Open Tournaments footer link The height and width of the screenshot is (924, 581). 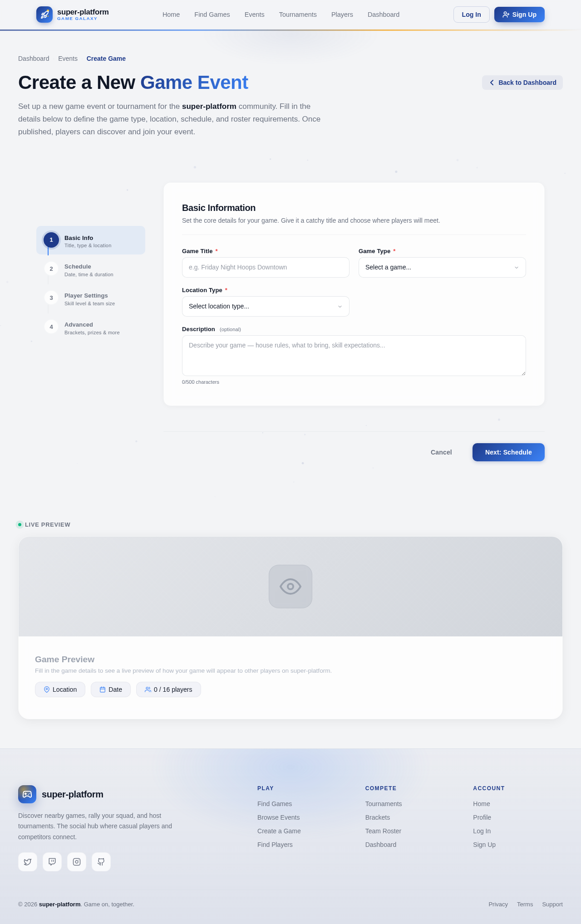(x=384, y=804)
